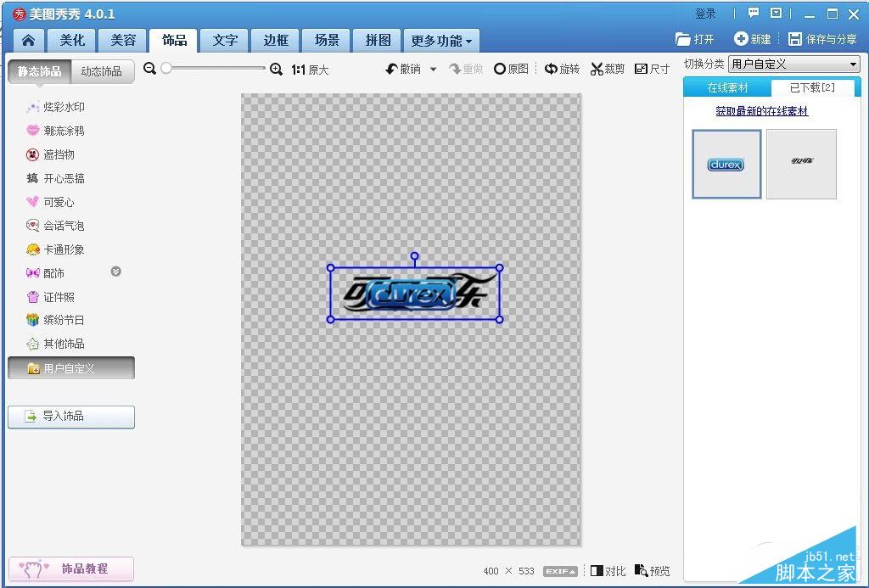Click the sticker's top-left resize handle

(x=331, y=268)
